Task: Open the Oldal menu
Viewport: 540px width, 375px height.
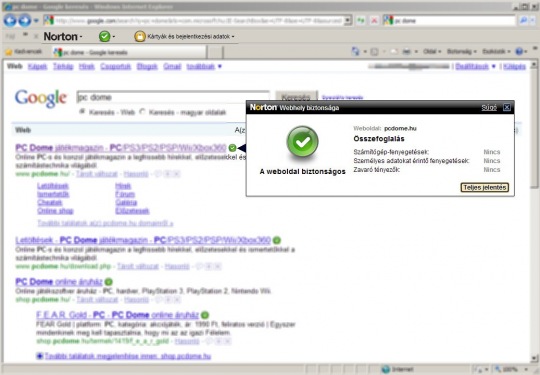Action: click(432, 52)
